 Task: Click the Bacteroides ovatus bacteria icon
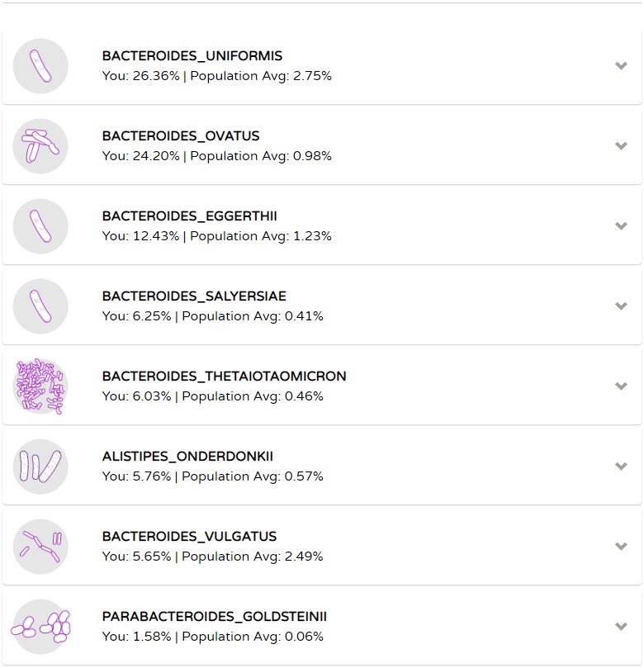(40, 146)
